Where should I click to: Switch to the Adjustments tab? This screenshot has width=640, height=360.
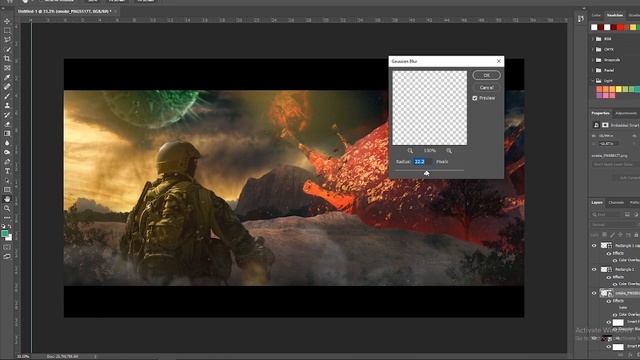pos(626,113)
